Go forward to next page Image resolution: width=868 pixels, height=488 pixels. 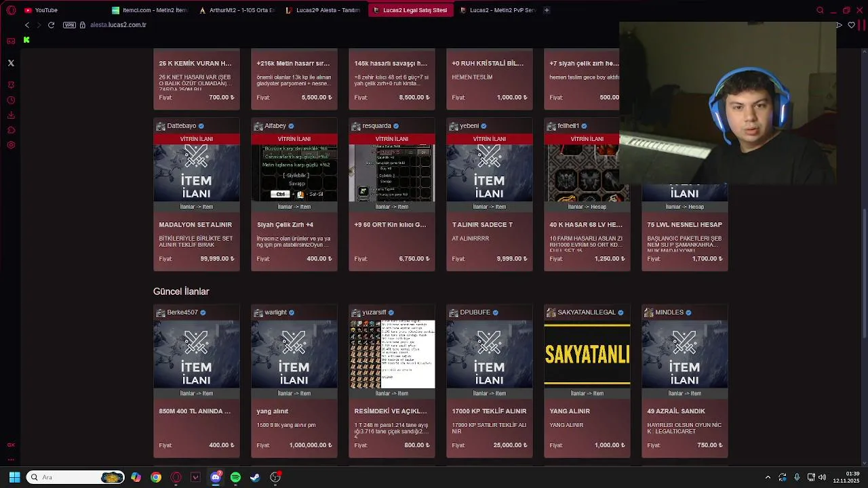pos(39,25)
